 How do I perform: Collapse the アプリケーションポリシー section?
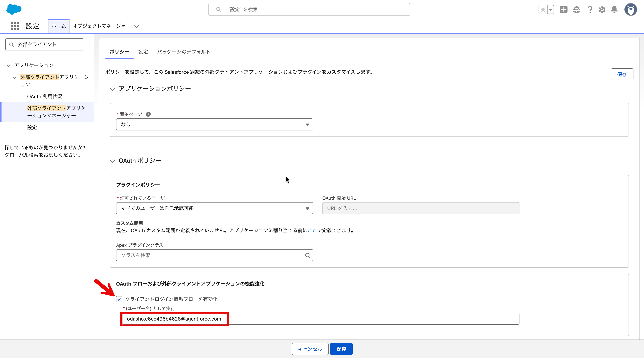[x=112, y=89]
